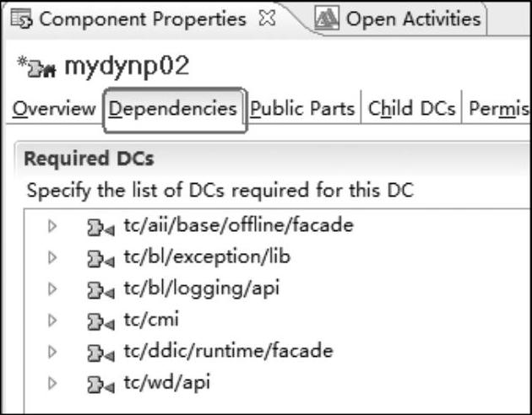532x415 pixels.
Task: Select the tc/bl/logging/api entry
Action: 202,288
